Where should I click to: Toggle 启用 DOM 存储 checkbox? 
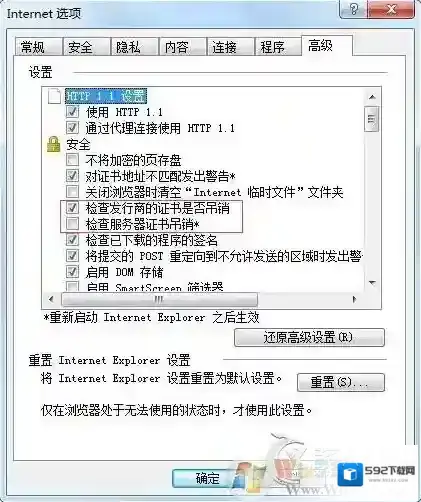click(x=72, y=272)
